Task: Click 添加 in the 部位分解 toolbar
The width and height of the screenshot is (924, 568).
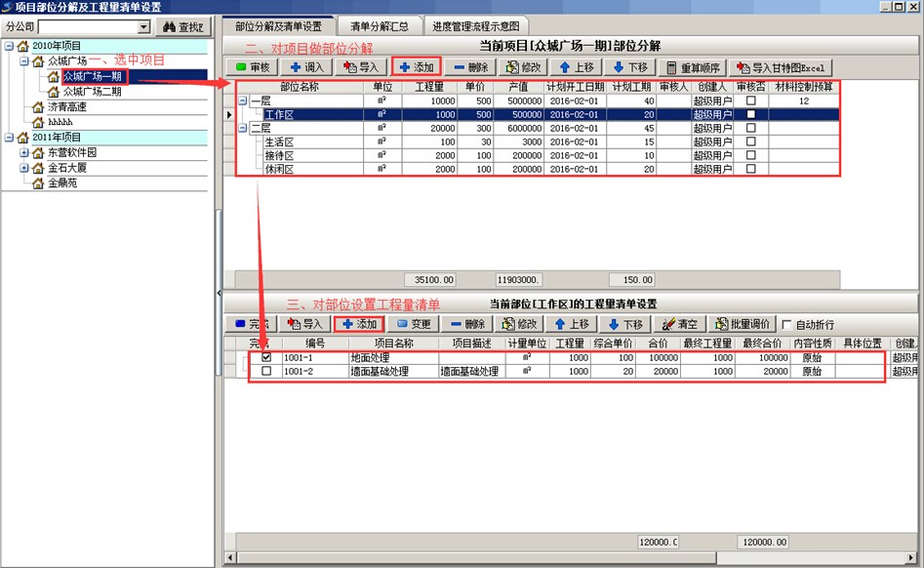Action: coord(416,67)
